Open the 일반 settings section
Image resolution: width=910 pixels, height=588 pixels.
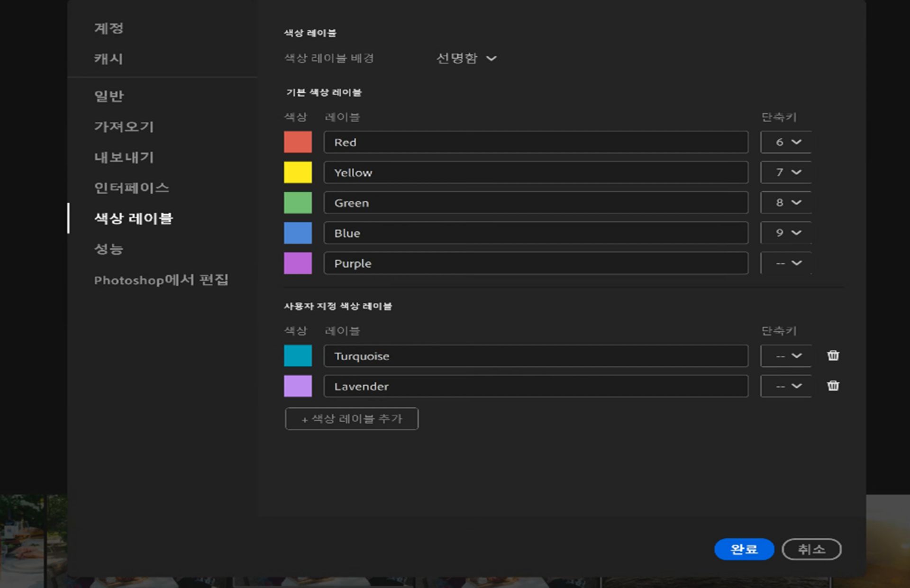(x=109, y=96)
